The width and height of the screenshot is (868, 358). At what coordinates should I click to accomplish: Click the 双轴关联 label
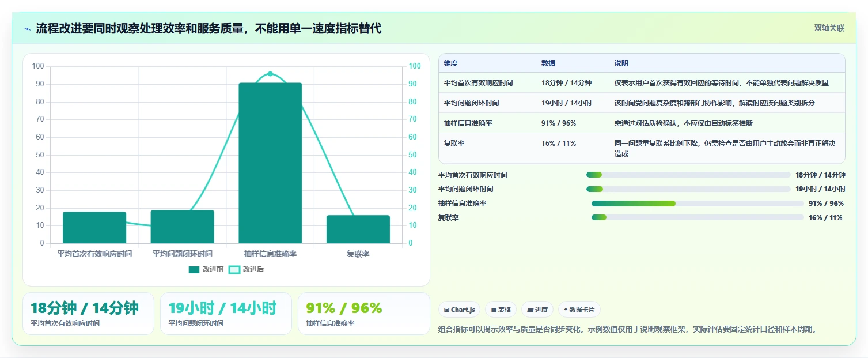tap(829, 28)
